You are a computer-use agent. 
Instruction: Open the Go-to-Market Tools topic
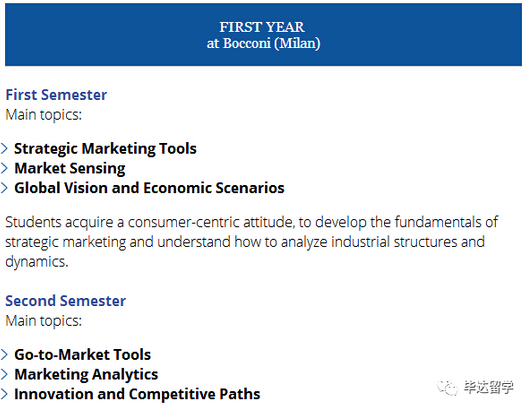pyautogui.click(x=83, y=355)
